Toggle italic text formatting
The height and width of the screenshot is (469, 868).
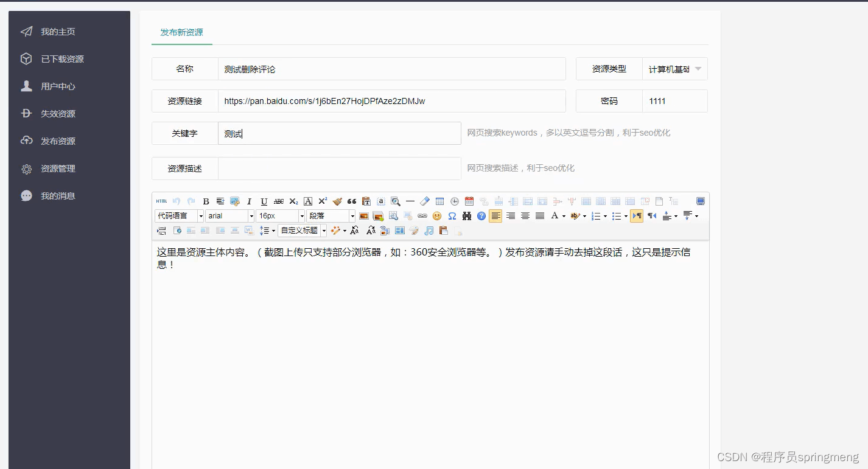[250, 201]
